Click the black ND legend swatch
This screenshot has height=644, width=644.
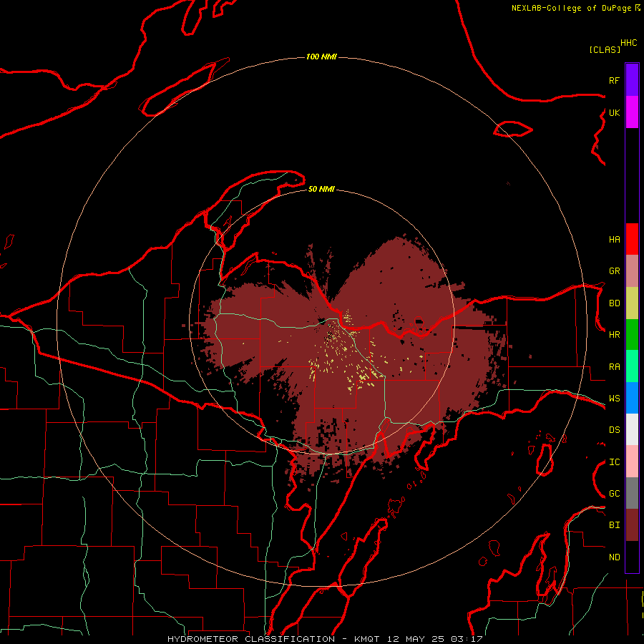[x=632, y=557]
